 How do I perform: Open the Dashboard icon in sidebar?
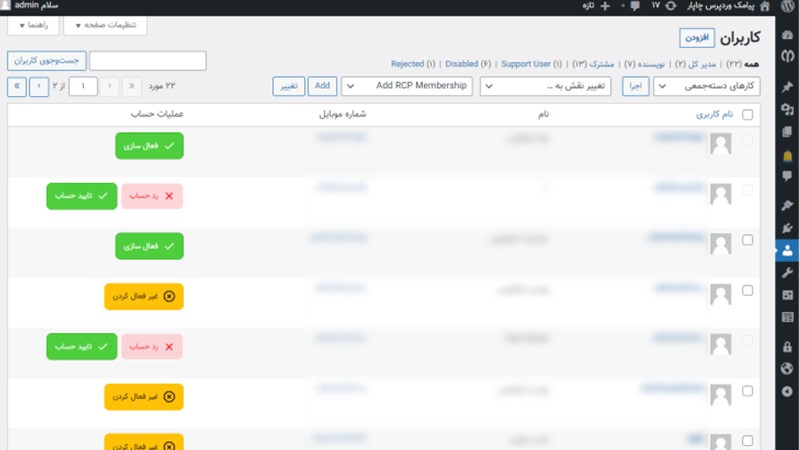pyautogui.click(x=788, y=35)
